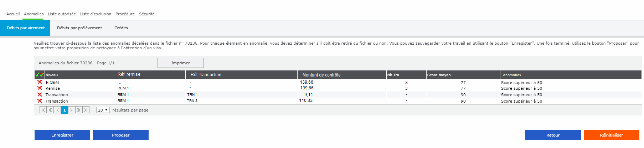
Task: Toggle all rows with the header check icon
Action: [x=39, y=75]
